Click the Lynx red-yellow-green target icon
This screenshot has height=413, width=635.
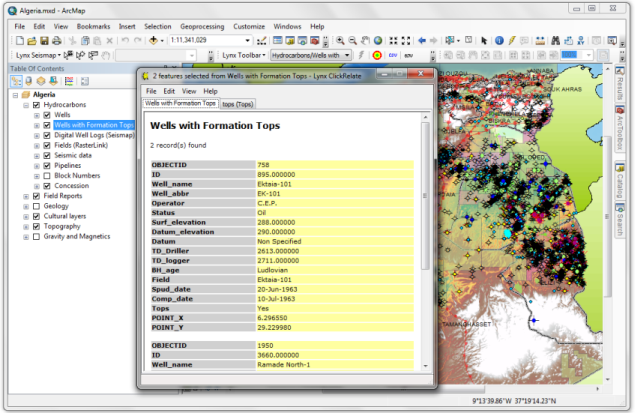pyautogui.click(x=377, y=55)
